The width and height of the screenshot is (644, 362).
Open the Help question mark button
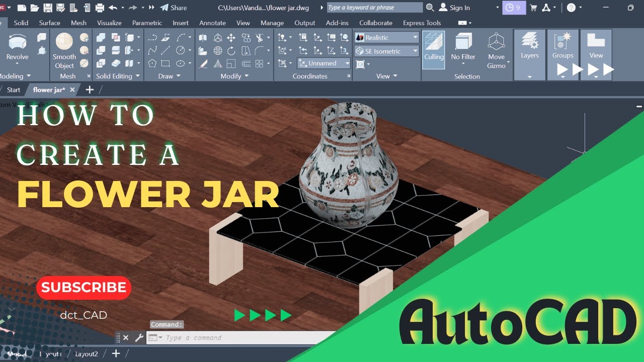(x=571, y=8)
